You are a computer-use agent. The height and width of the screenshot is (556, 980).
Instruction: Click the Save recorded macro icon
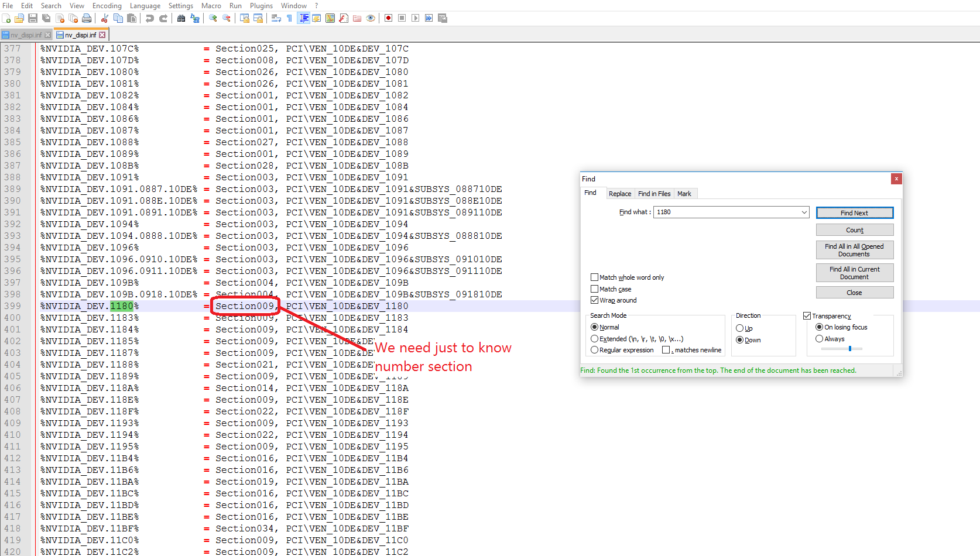442,18
